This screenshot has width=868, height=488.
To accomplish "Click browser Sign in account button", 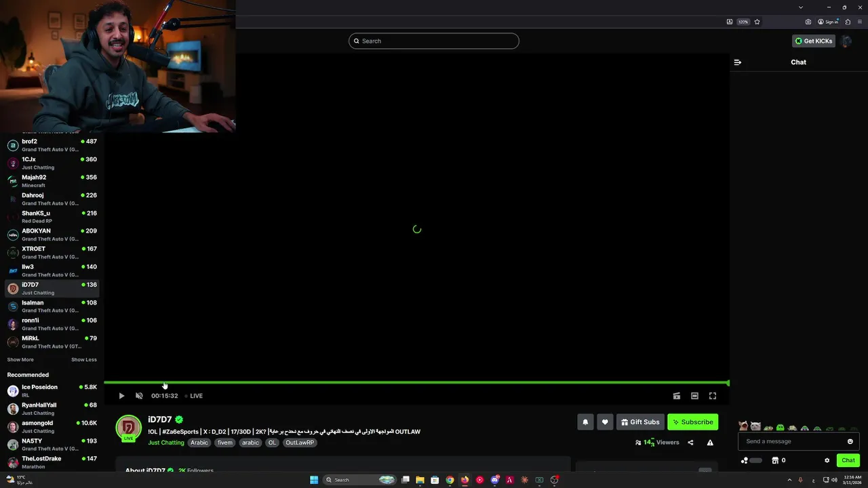I will pyautogui.click(x=828, y=22).
